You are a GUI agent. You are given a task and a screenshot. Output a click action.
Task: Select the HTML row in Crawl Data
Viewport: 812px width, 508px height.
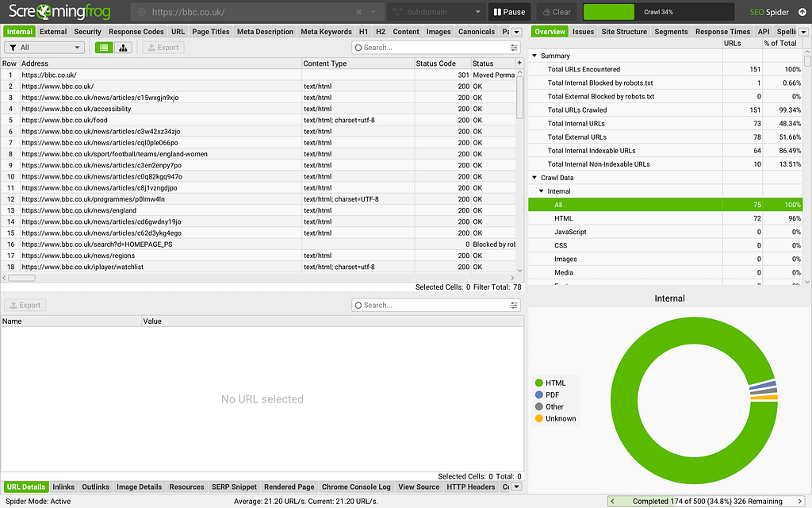pos(563,218)
